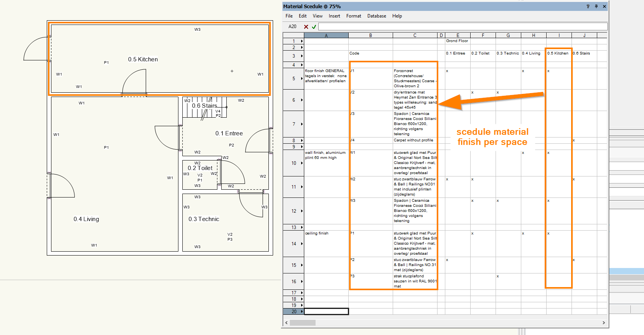Click the help question mark icon
This screenshot has width=644, height=335.
click(588, 6)
